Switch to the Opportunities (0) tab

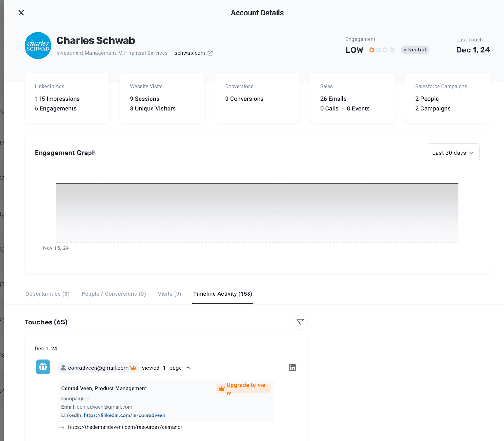coord(48,294)
